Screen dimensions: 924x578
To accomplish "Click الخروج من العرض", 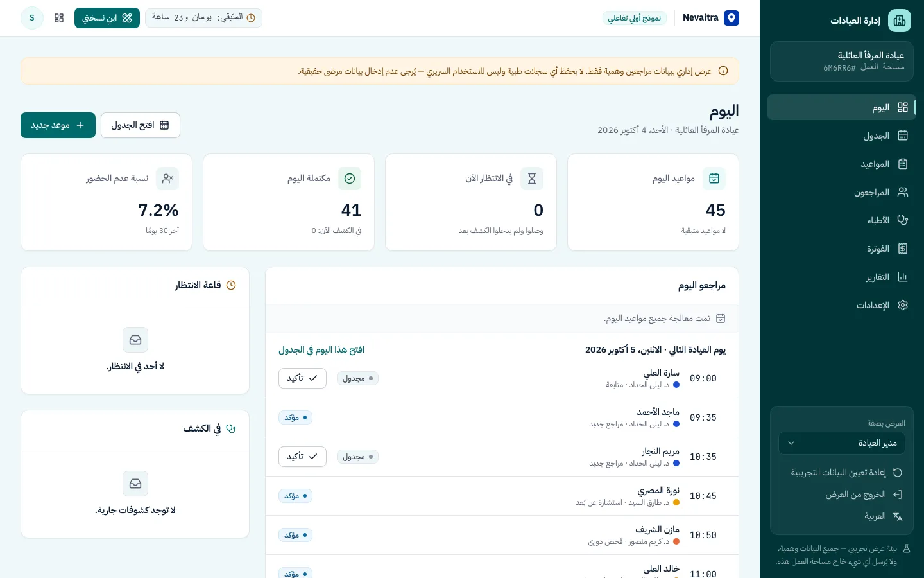I will tap(842, 495).
